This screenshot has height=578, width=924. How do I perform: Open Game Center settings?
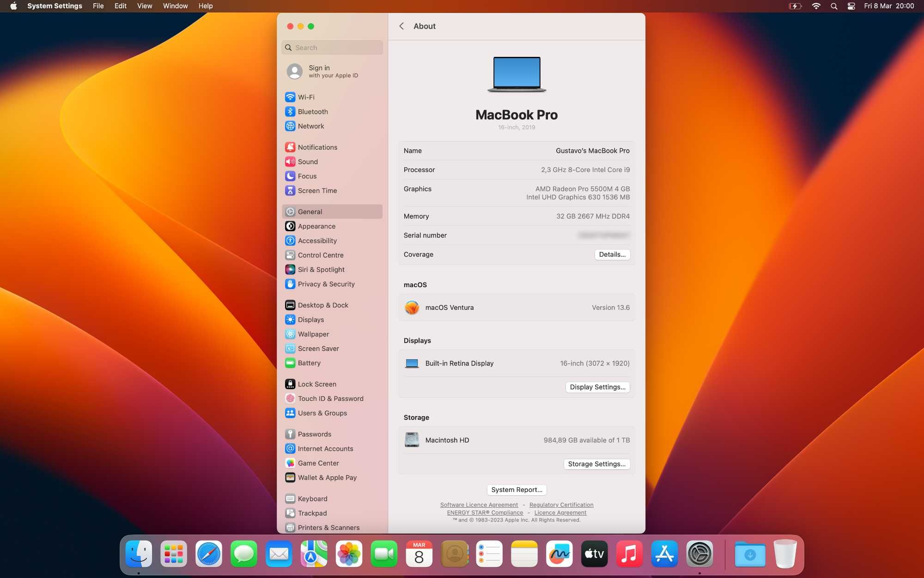(332, 463)
